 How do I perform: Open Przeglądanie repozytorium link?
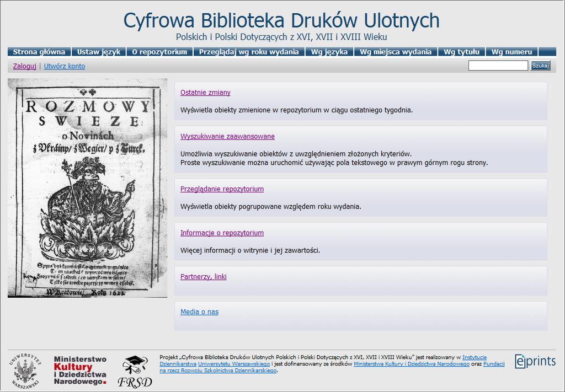pyautogui.click(x=222, y=189)
